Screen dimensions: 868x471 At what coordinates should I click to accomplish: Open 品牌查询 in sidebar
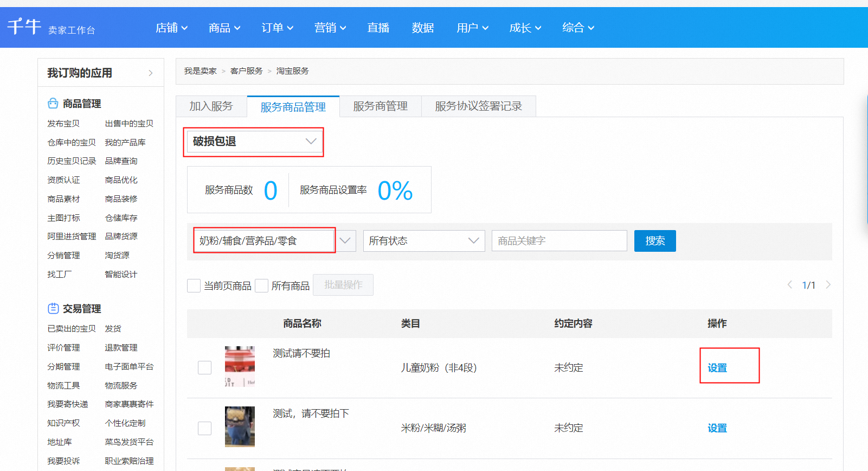121,161
